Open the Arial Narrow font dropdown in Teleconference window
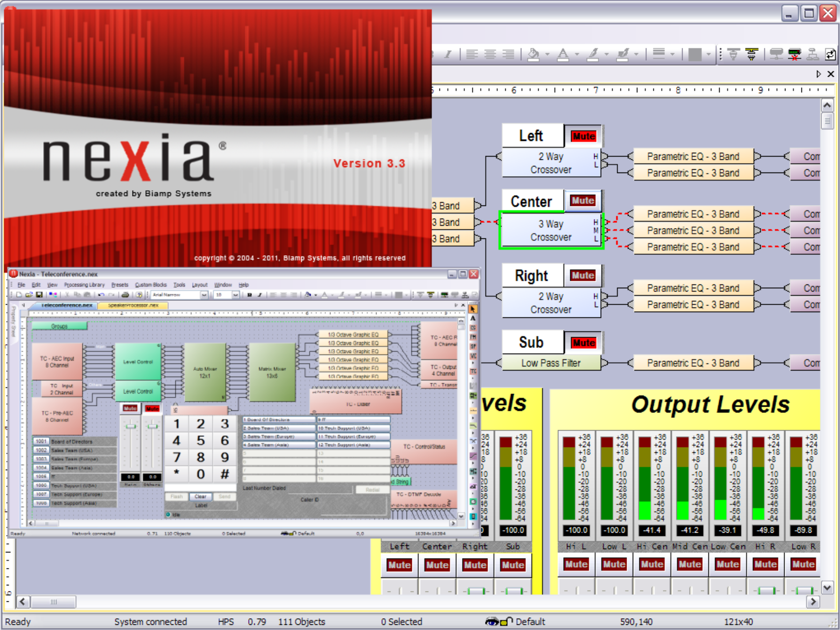The image size is (840, 630). pos(204,295)
